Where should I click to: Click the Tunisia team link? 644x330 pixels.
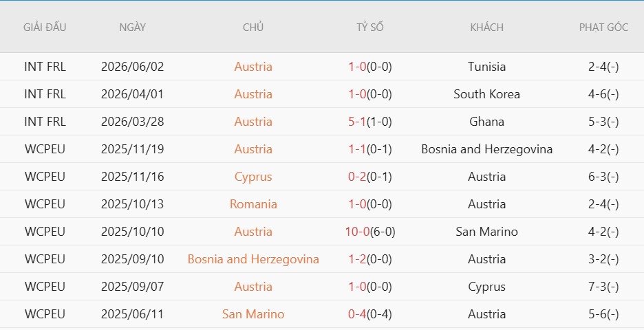[x=486, y=67]
